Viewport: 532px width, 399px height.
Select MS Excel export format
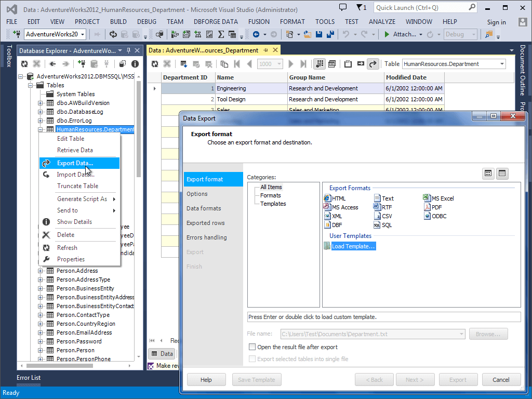(438, 198)
